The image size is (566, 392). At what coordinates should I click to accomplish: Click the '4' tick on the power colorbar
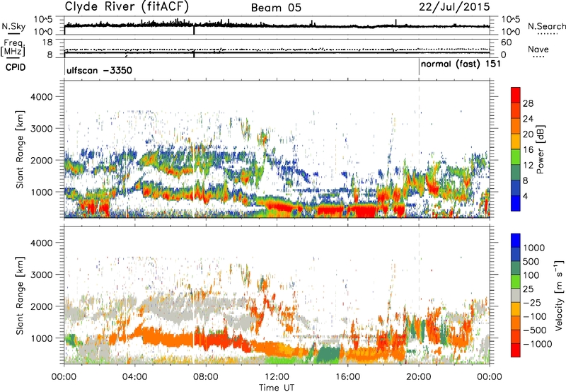[525, 197]
